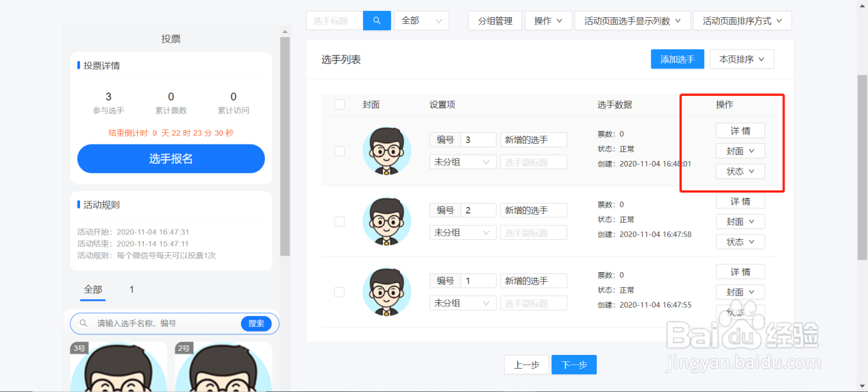Check the checkbox for contestant number 3
This screenshot has width=868, height=392.
pos(339,151)
